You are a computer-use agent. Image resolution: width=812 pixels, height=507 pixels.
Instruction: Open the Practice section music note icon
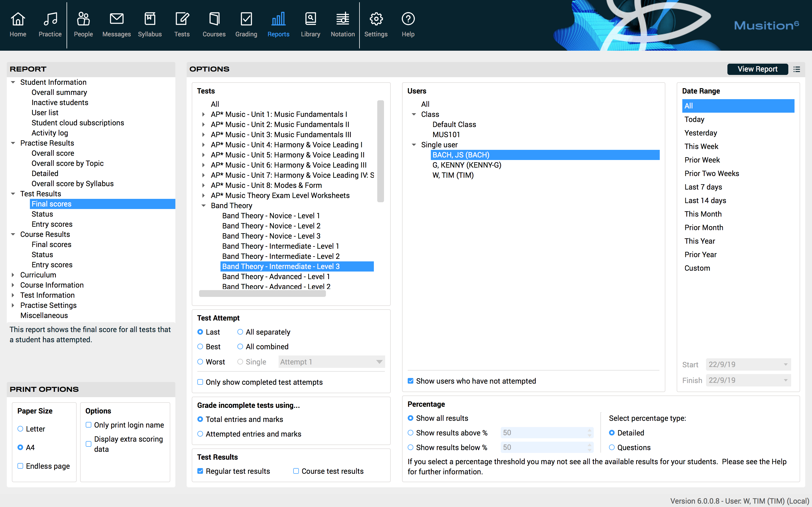pyautogui.click(x=50, y=19)
